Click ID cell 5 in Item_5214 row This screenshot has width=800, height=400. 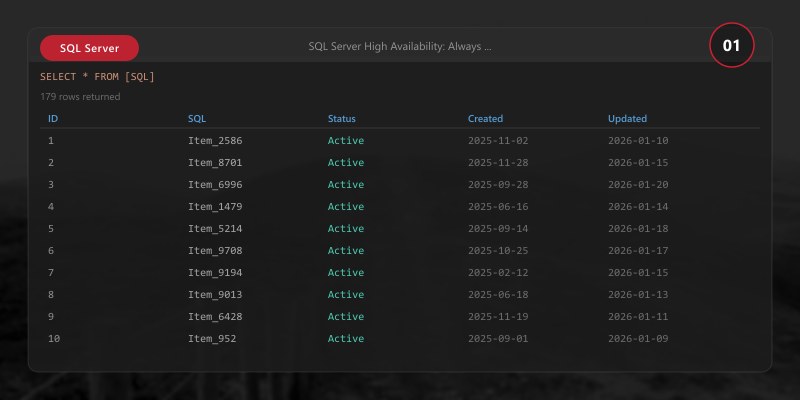pos(51,228)
